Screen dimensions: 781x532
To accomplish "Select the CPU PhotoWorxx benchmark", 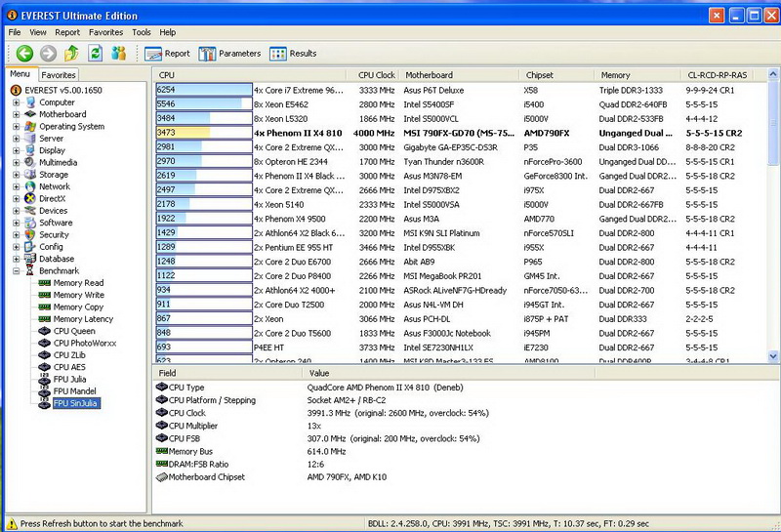I will pyautogui.click(x=85, y=344).
